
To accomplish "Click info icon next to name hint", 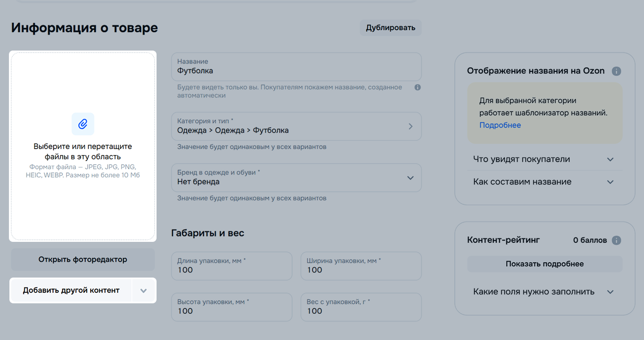I will point(418,87).
